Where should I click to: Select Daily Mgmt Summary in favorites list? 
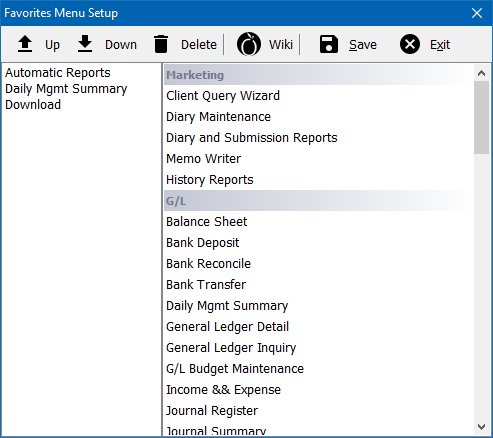(66, 89)
